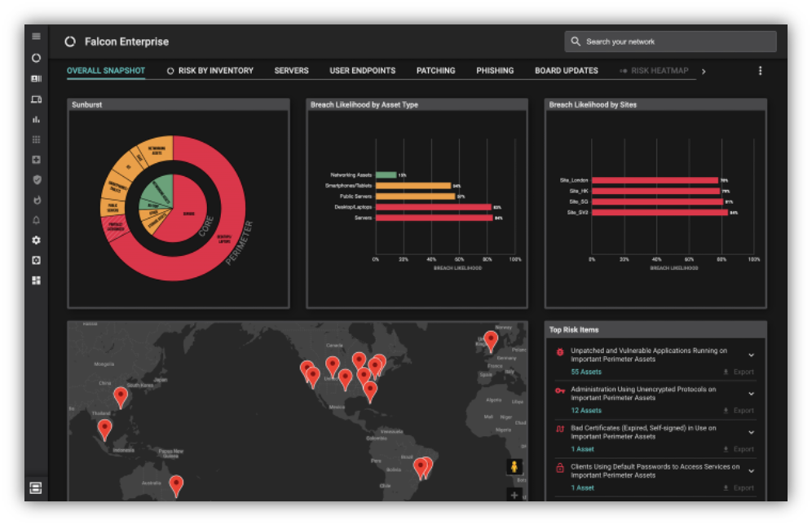Image resolution: width=812 pixels, height=525 pixels.
Task: Open the Phishing tab
Action: tap(495, 70)
